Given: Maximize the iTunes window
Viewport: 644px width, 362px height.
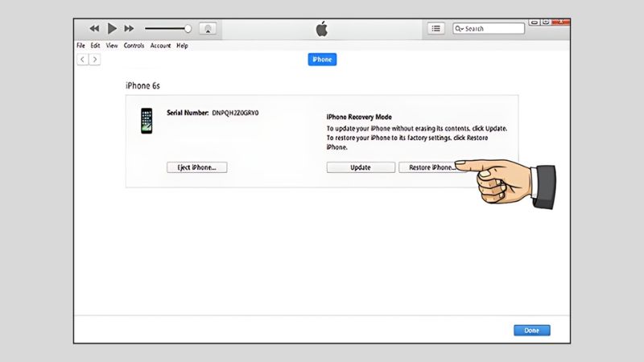Looking at the screenshot, I should (546, 23).
